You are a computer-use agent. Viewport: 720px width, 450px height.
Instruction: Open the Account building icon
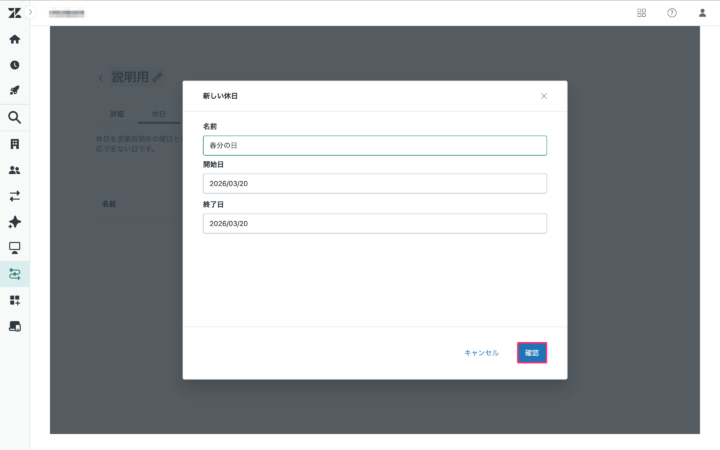pos(14,144)
